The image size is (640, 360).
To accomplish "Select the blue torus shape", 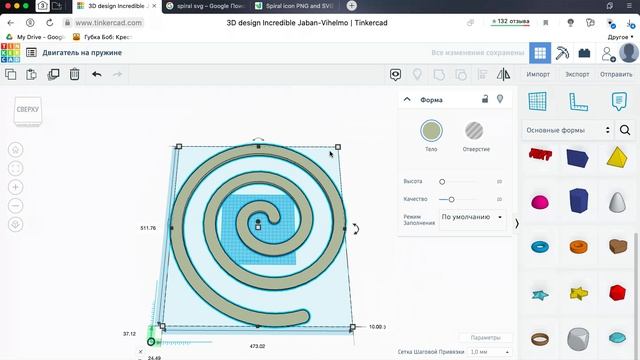I will pyautogui.click(x=540, y=247).
